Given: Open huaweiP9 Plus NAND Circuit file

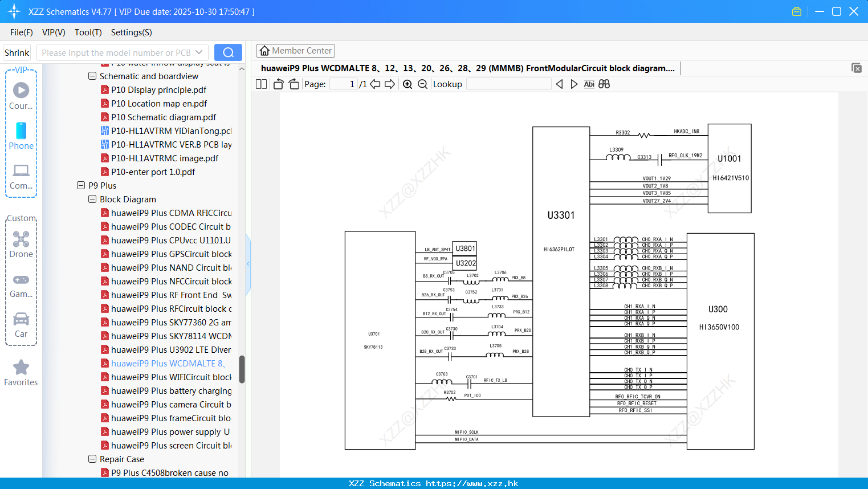Looking at the screenshot, I should coord(171,267).
